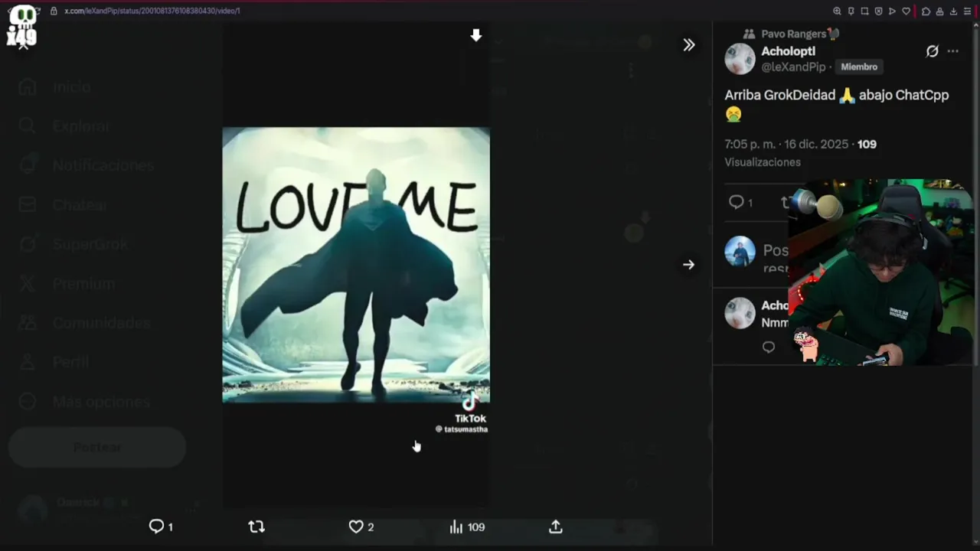Open the @leXandPip handle link
Image resolution: width=980 pixels, height=551 pixels.
793,67
